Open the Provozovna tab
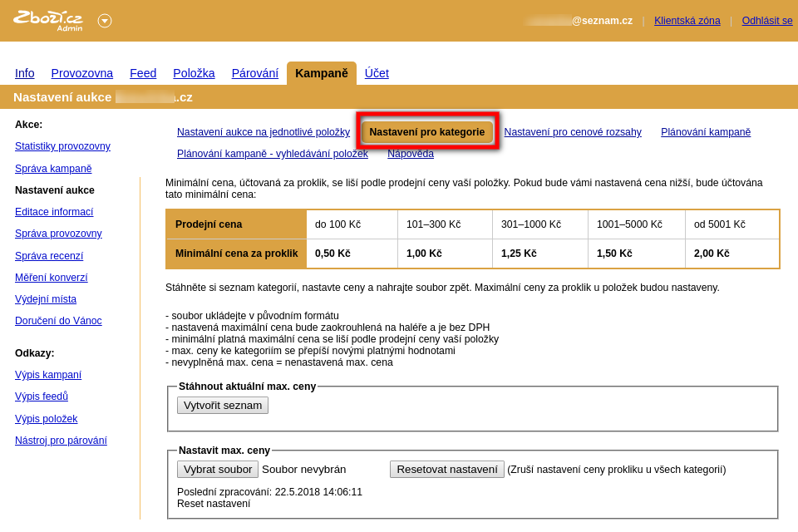 (x=81, y=73)
